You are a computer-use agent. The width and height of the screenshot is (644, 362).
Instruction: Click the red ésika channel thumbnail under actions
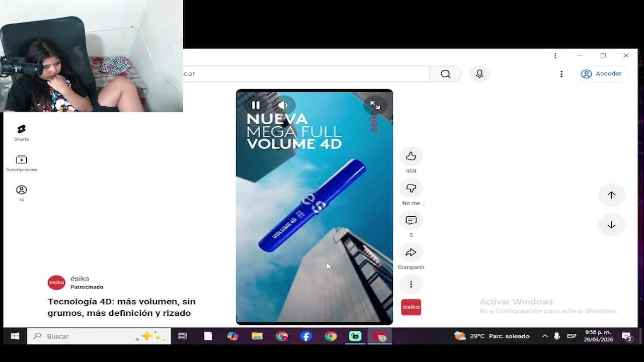pyautogui.click(x=411, y=307)
